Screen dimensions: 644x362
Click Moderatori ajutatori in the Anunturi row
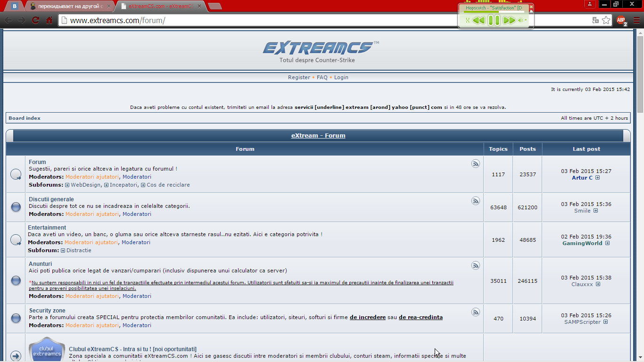coord(92,296)
